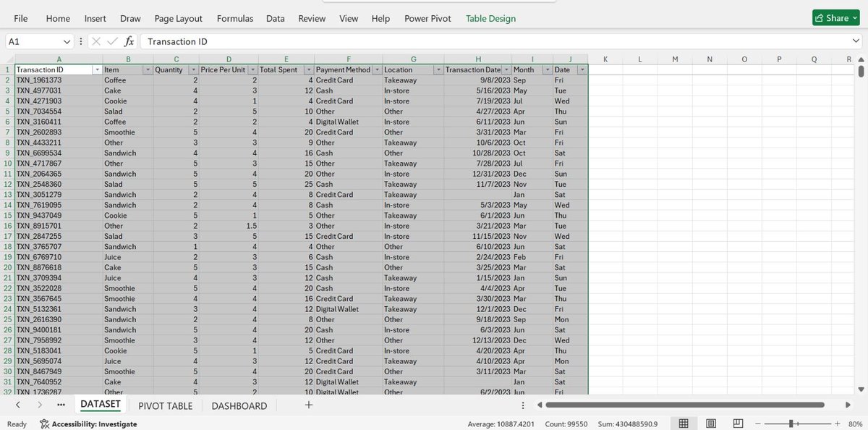The height and width of the screenshot is (430, 868).
Task: Open the File menu
Action: coord(21,18)
